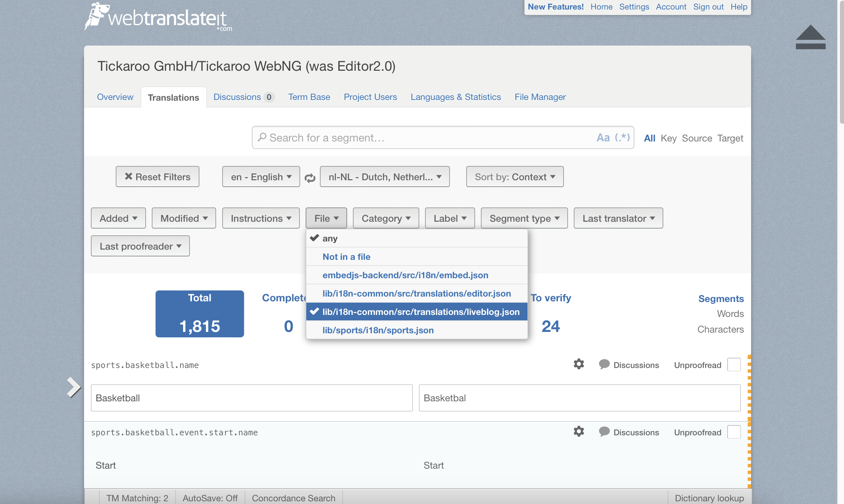Switch to the Term Base tab
844x504 pixels.
point(309,97)
